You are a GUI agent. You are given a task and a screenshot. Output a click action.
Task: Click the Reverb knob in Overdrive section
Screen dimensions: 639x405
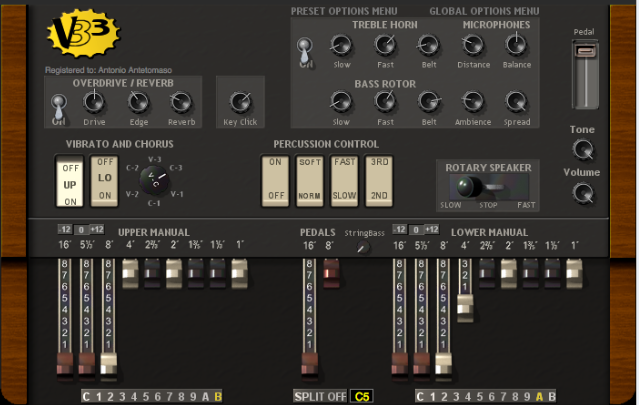181,101
